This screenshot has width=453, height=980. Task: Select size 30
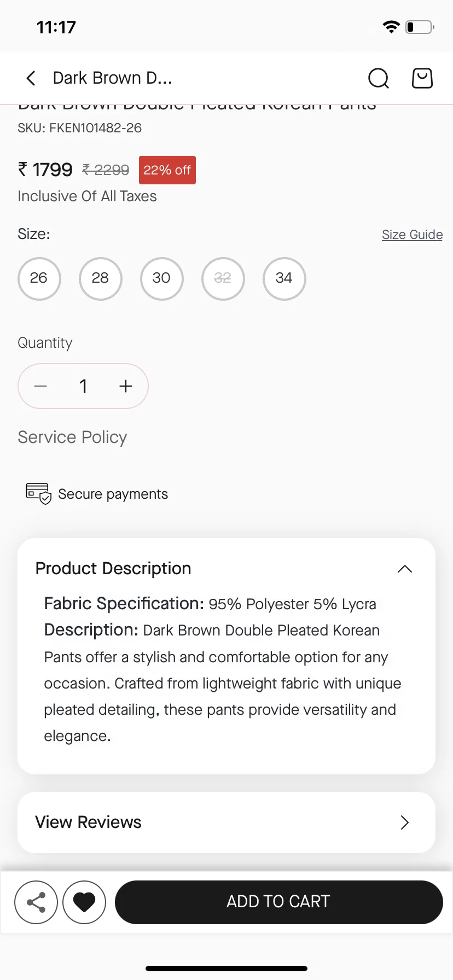[161, 278]
